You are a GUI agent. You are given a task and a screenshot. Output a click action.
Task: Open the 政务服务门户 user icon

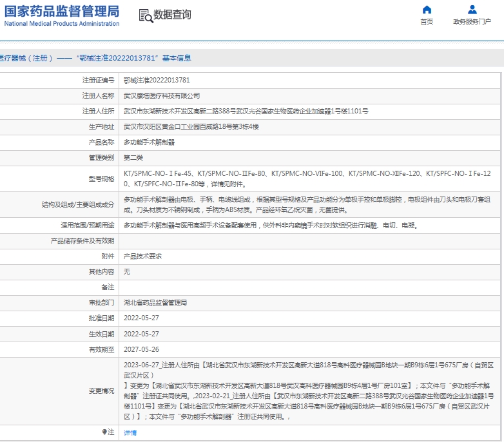click(472, 10)
